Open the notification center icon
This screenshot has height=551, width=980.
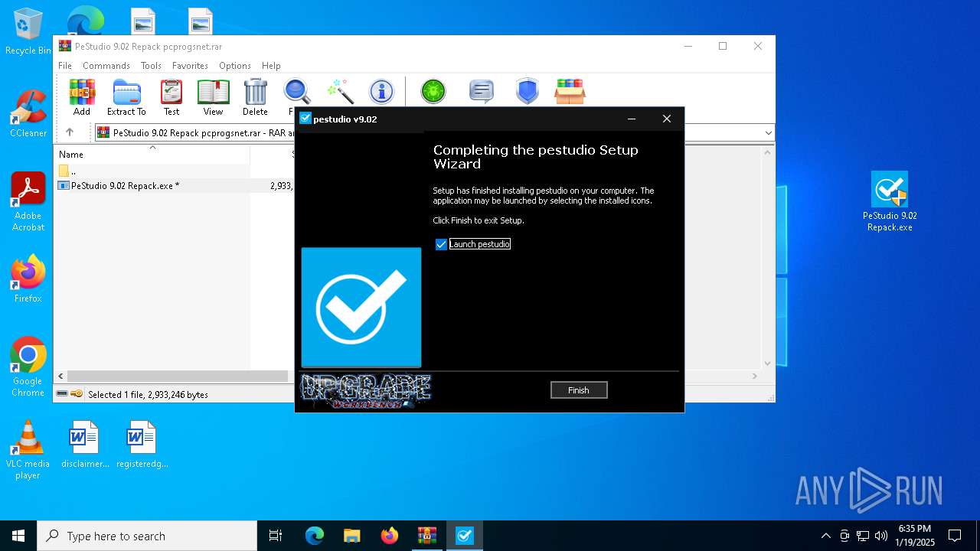[955, 536]
